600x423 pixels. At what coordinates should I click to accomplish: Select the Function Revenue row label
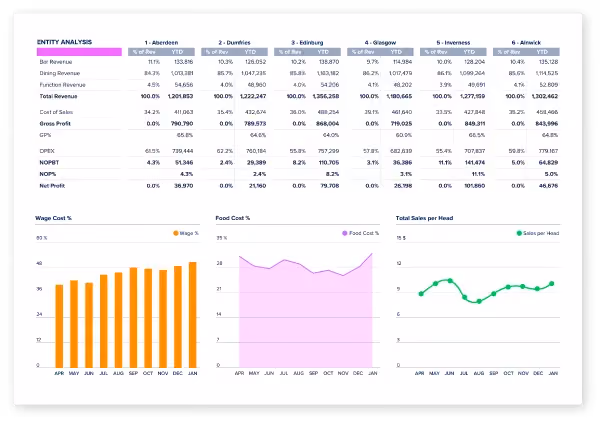62,85
